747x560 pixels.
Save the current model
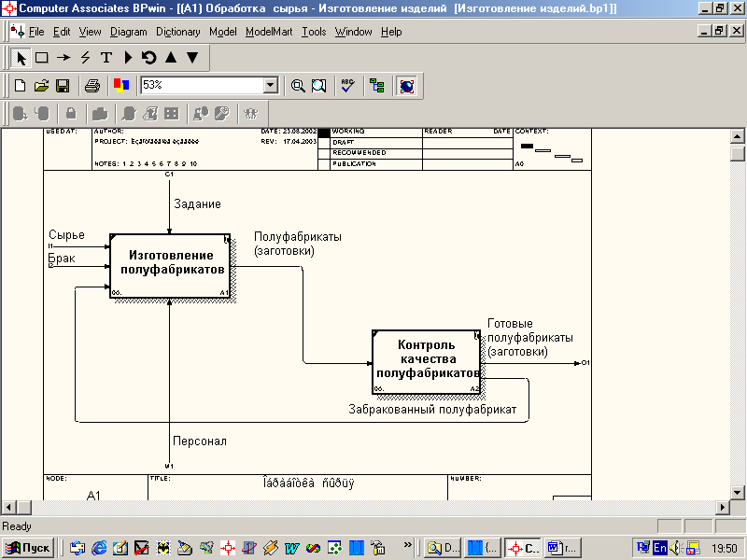click(63, 86)
